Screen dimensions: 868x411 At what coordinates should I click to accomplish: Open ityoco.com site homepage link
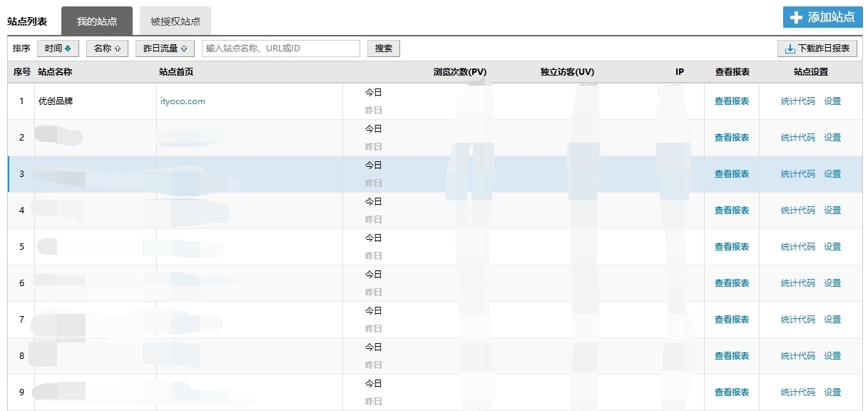point(183,101)
